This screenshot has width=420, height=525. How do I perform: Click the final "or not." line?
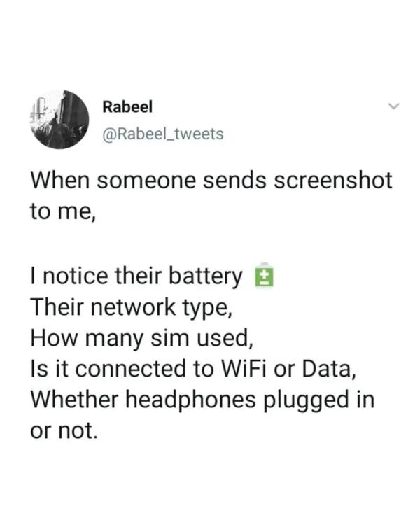(x=62, y=431)
